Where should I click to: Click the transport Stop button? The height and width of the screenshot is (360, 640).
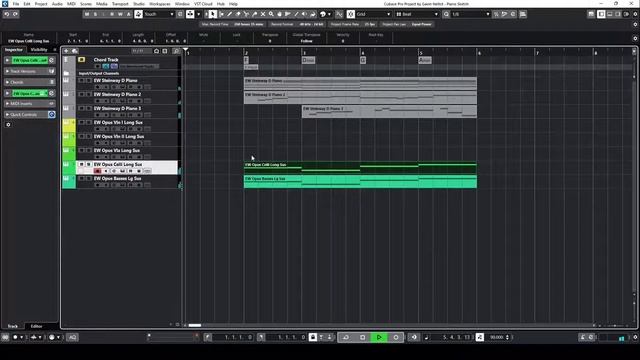[x=362, y=337]
